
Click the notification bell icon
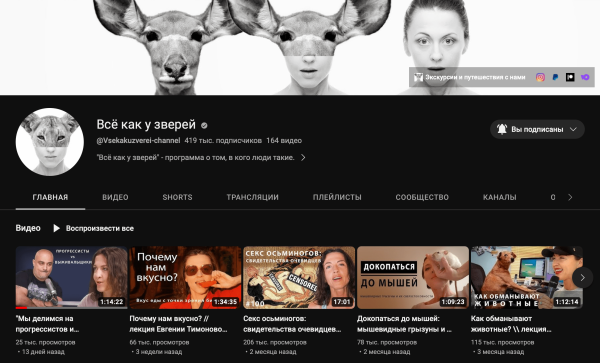click(x=502, y=129)
